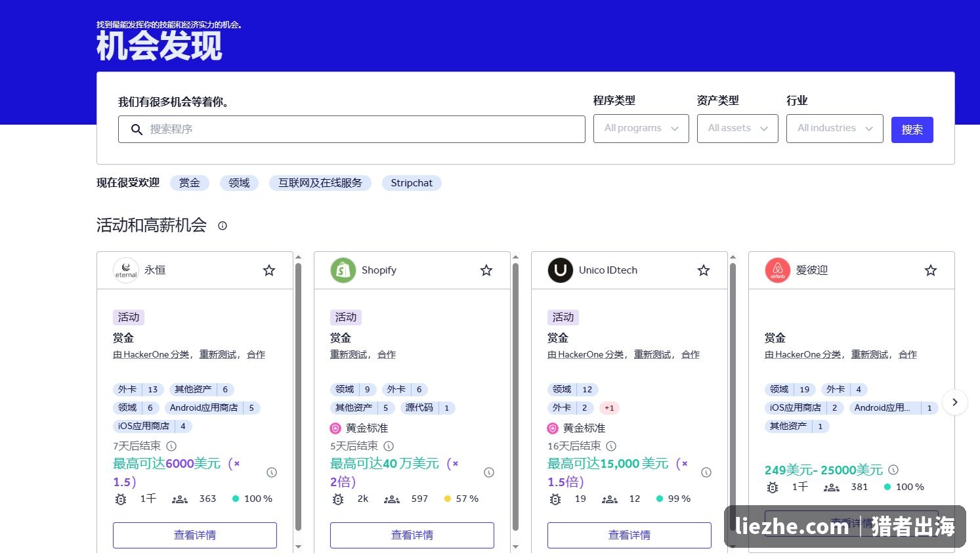This screenshot has width=980, height=557.
Task: Click the info icon beside 活动和高薪机会
Action: (223, 226)
